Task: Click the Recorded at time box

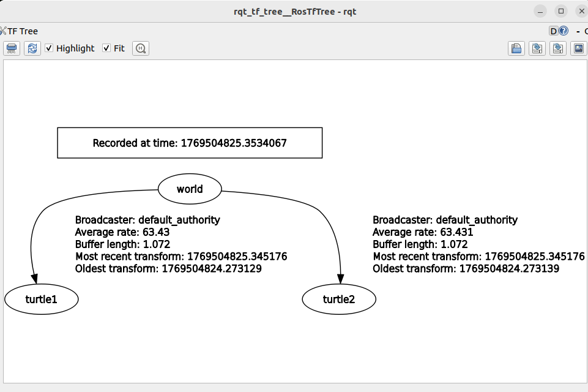Action: click(x=190, y=143)
